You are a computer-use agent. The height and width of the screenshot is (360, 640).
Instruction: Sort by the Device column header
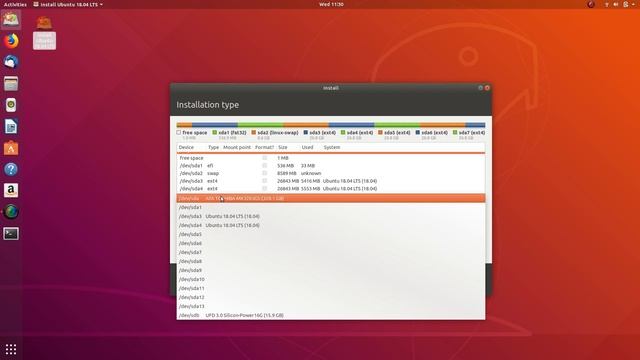click(x=186, y=147)
